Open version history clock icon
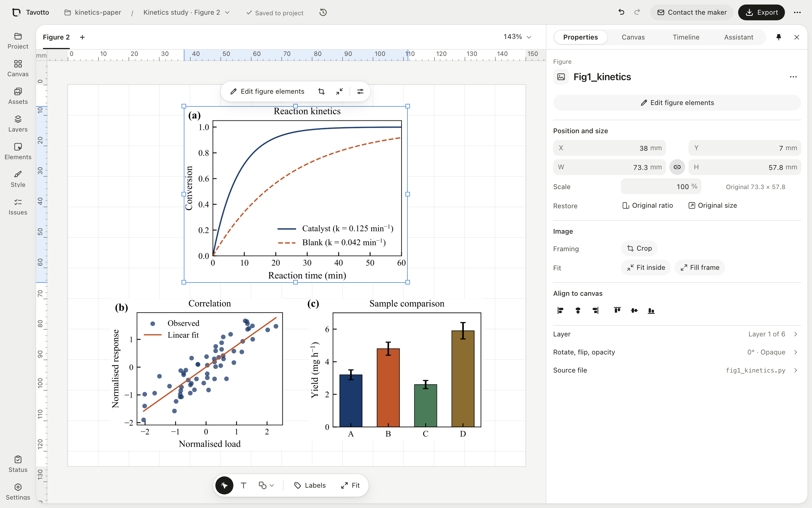The image size is (812, 508). point(323,12)
